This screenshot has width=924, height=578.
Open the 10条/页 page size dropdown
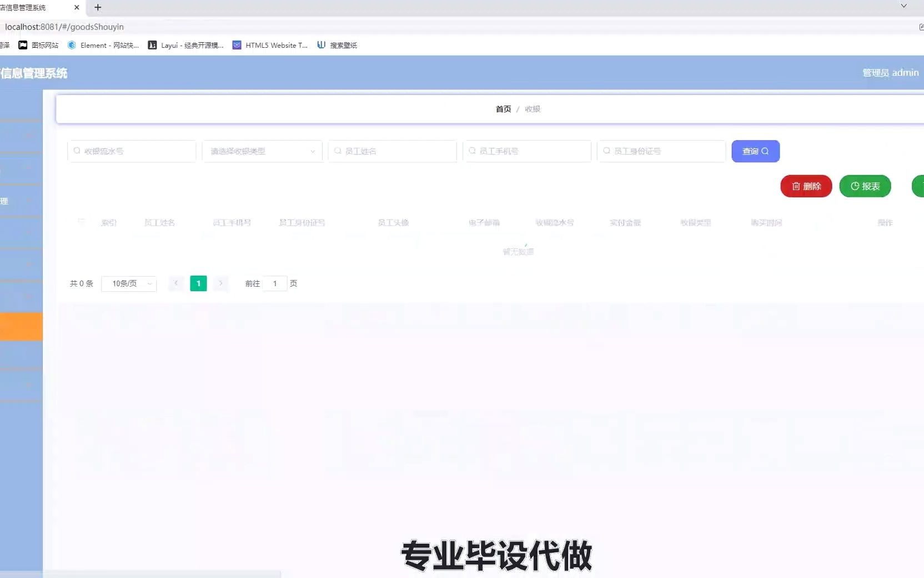click(x=129, y=283)
